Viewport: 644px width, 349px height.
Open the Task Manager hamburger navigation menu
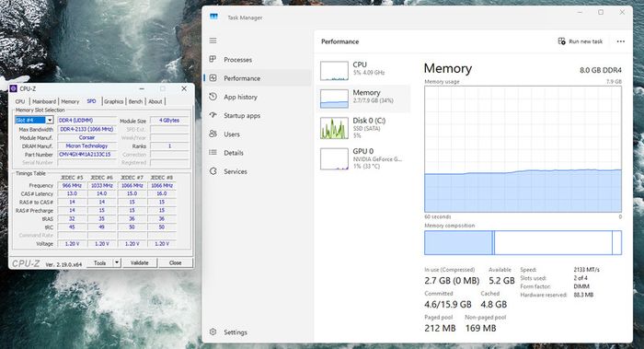pyautogui.click(x=213, y=41)
